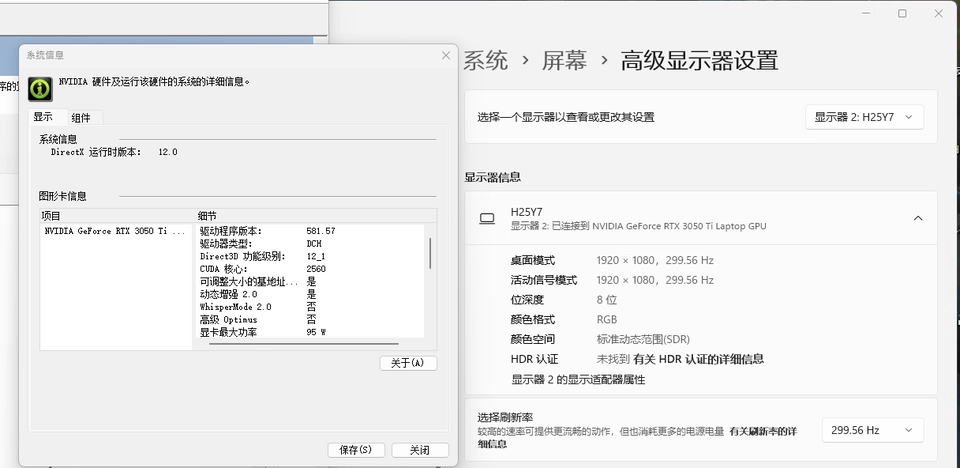Click the monitor icon beside H25Y7
This screenshot has height=468, width=960.
coord(487,218)
